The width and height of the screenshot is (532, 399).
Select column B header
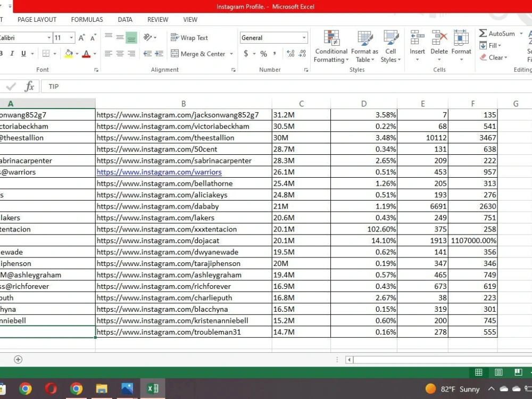click(x=184, y=104)
